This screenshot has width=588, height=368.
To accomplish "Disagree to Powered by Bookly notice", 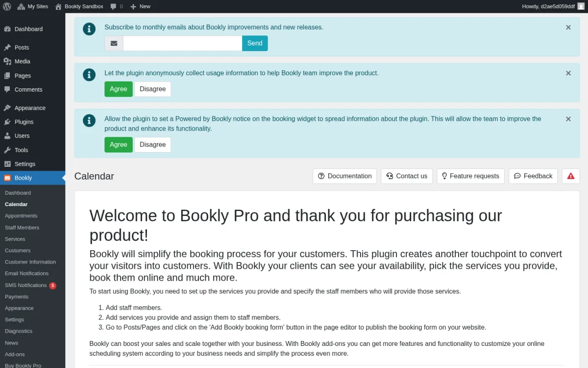I will [153, 145].
